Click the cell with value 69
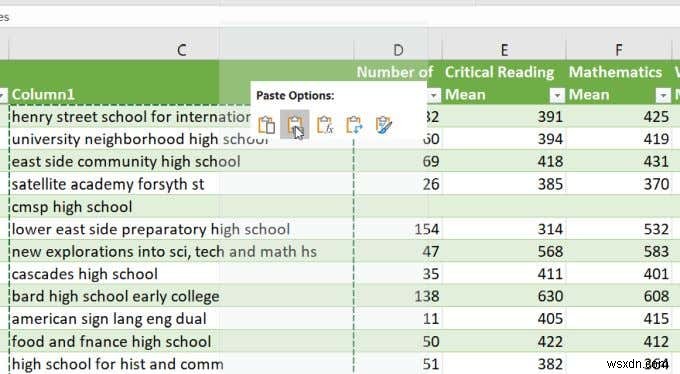 tap(398, 161)
